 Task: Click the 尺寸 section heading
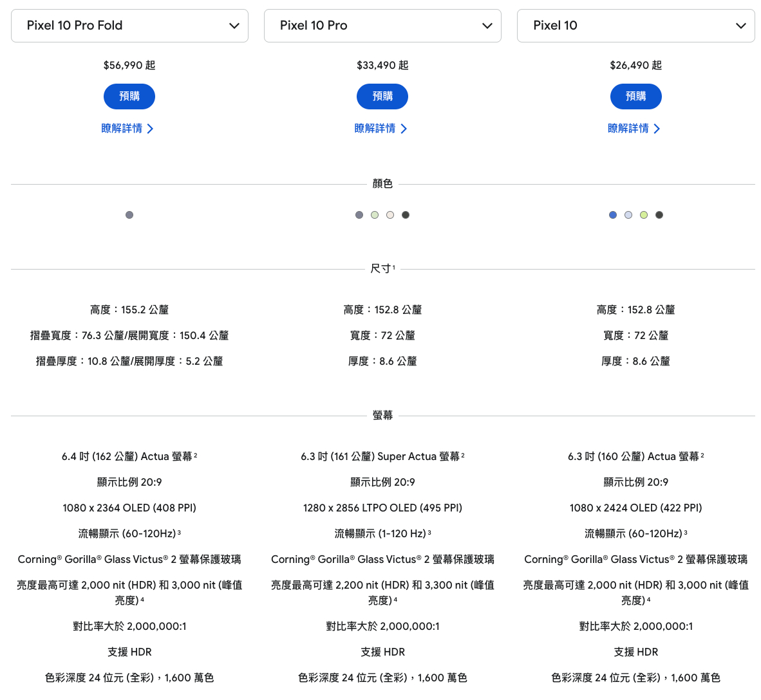click(x=382, y=269)
